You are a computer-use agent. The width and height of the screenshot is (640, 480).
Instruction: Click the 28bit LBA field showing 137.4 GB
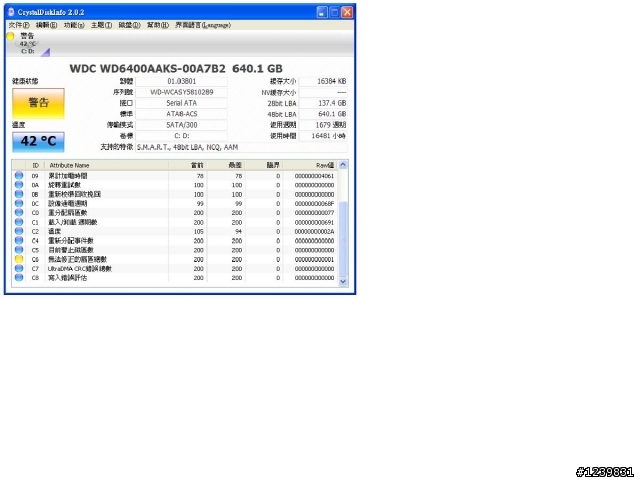323,103
